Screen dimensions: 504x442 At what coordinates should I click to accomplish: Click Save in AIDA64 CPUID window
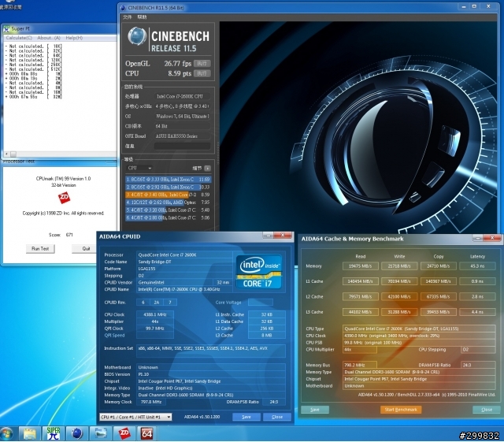(x=246, y=417)
